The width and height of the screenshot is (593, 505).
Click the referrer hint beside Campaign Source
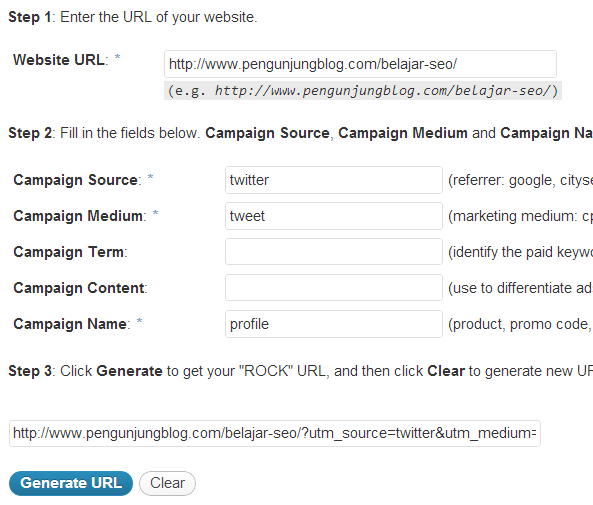(x=520, y=180)
